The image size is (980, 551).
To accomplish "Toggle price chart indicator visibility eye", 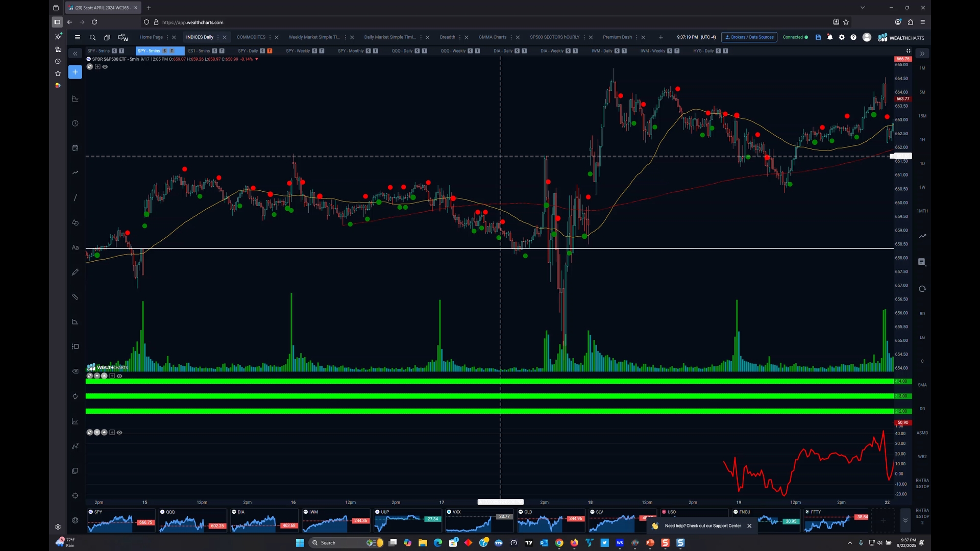I will point(105,67).
